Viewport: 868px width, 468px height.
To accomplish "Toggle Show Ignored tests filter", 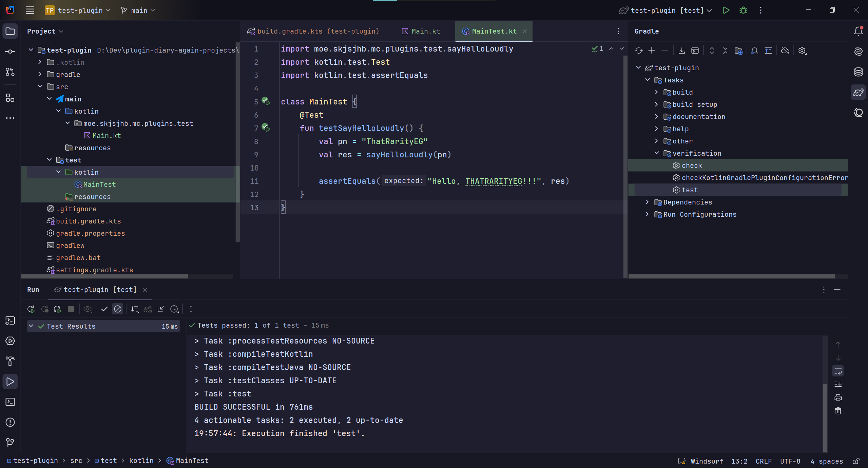I will (118, 309).
